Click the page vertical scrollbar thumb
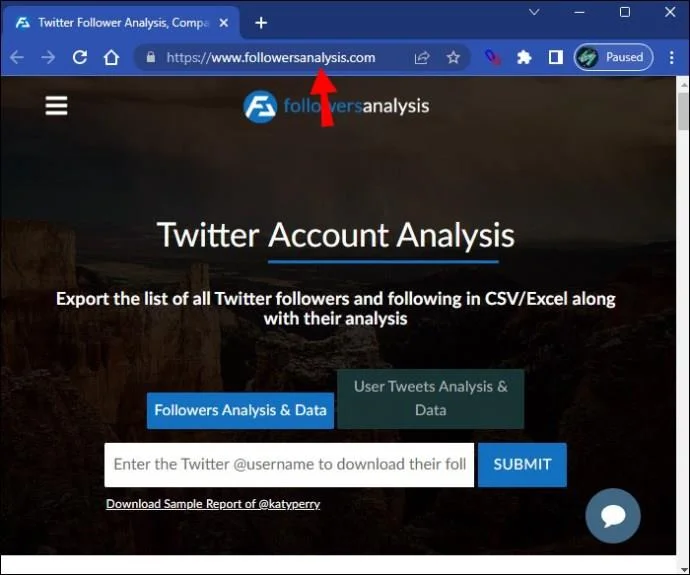The image size is (690, 575). (x=683, y=111)
